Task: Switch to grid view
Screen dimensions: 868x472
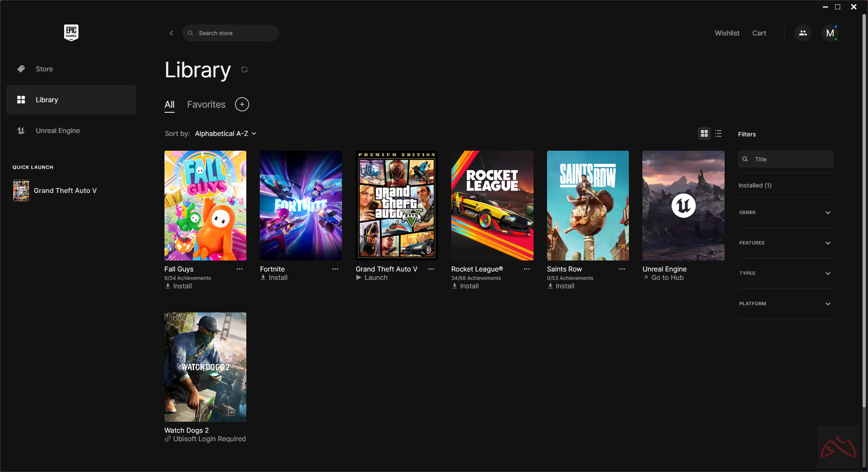Action: pyautogui.click(x=704, y=133)
